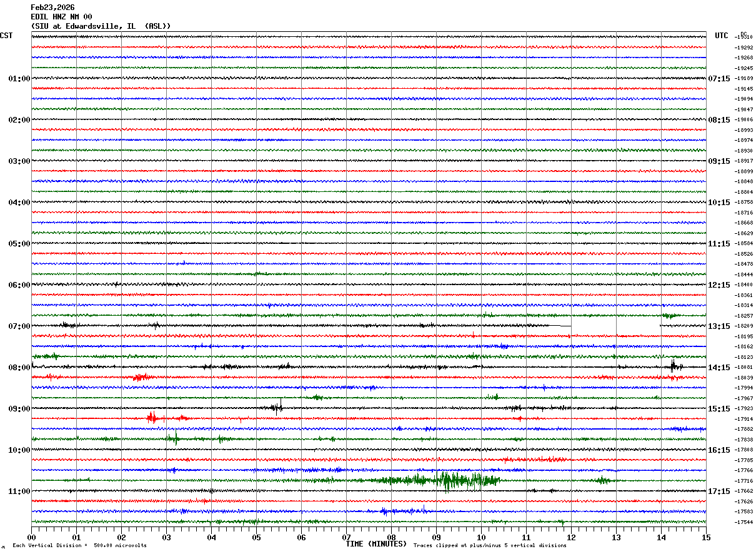Click the 02:00 CST row label
Viewport: 756px width, 554px height.
click(19, 120)
